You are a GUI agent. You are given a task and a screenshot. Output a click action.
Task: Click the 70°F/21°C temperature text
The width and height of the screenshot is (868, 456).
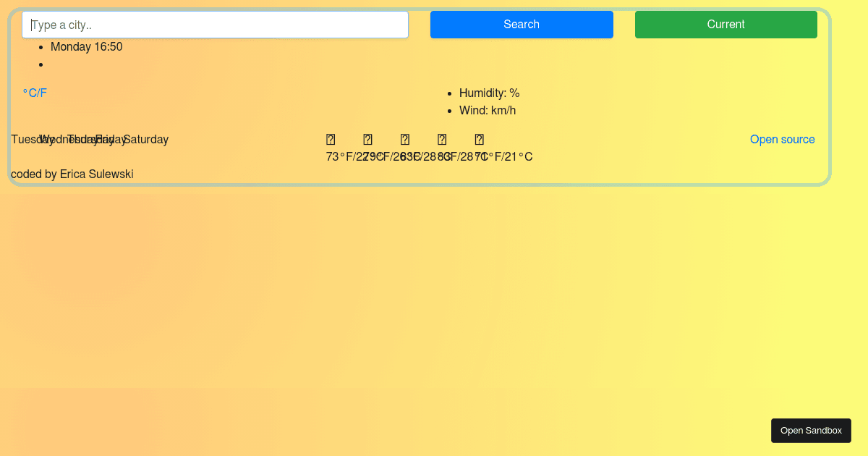click(x=504, y=156)
